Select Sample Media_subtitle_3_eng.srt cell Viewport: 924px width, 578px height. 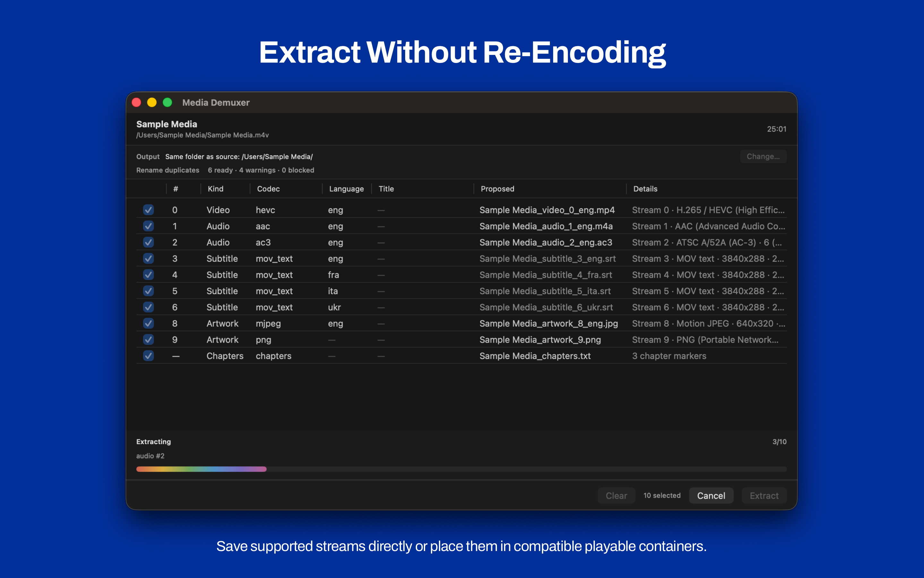(548, 258)
